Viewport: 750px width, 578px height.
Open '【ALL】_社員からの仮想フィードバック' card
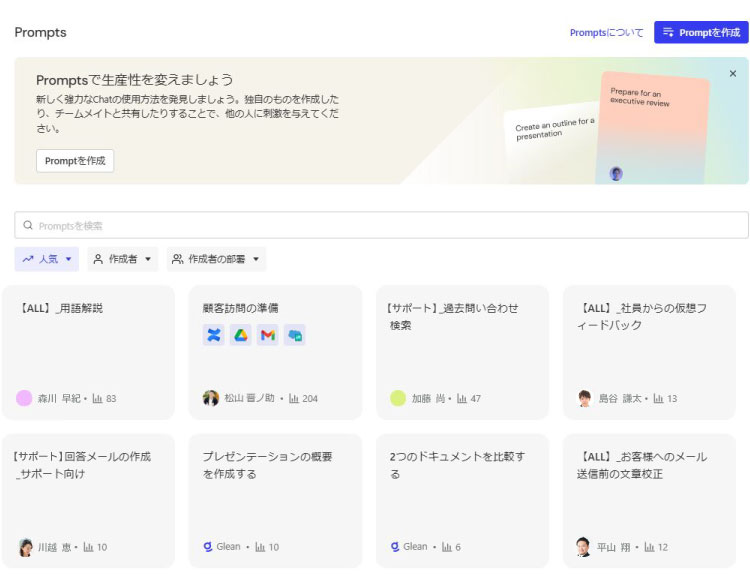649,352
